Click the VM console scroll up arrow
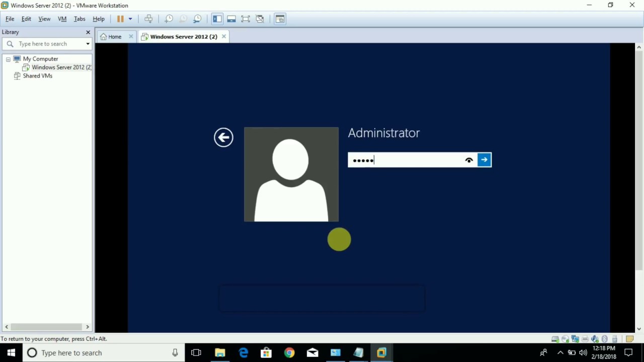Screen dimensions: 644x362 639,47
